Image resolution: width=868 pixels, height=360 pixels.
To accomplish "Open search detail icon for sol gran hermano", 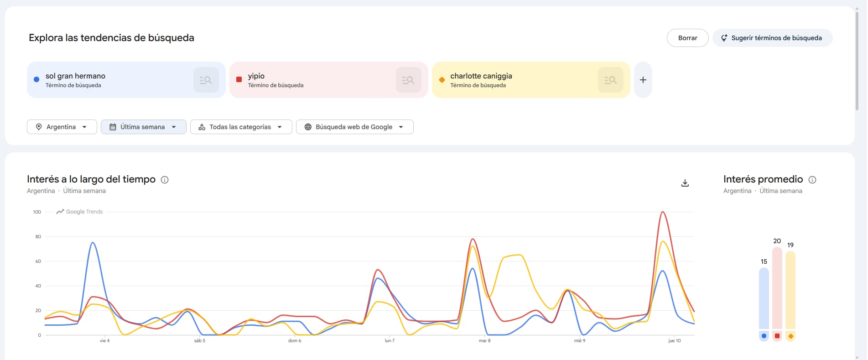I will coord(206,80).
